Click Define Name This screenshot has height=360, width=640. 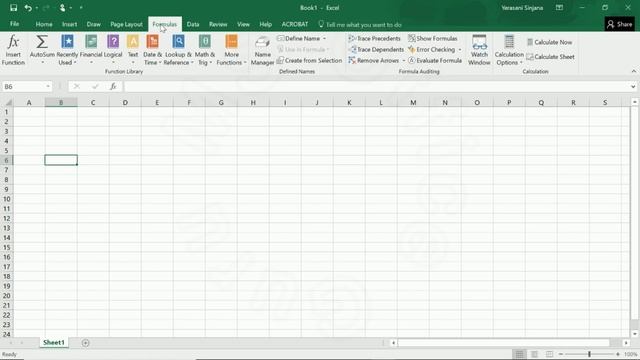[x=298, y=38]
